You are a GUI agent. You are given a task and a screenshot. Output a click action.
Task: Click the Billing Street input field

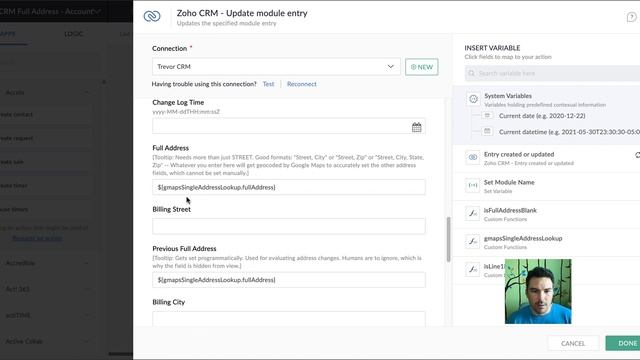[x=289, y=226]
